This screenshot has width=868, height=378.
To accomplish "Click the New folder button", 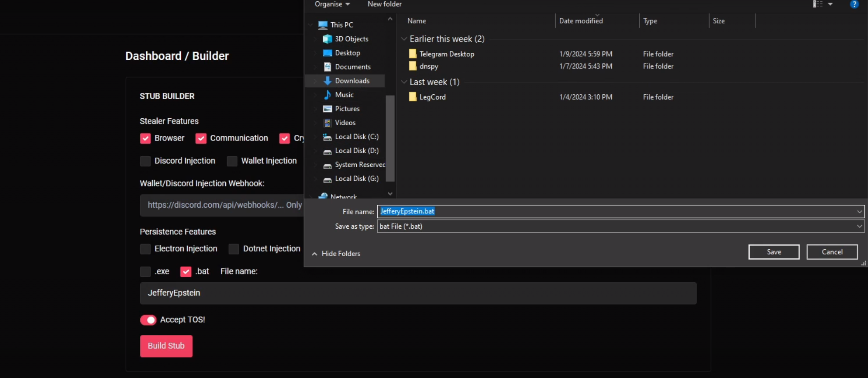I will (x=384, y=4).
